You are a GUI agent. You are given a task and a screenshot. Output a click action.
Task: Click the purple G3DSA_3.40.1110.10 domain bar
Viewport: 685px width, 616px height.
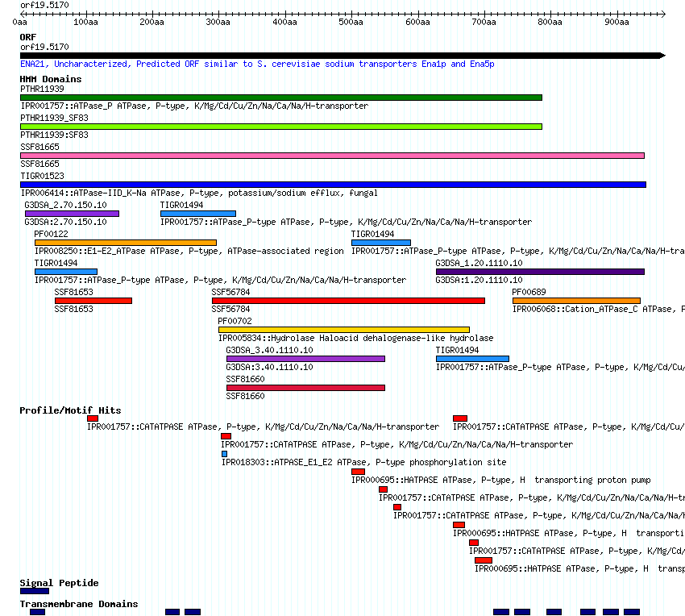(305, 359)
